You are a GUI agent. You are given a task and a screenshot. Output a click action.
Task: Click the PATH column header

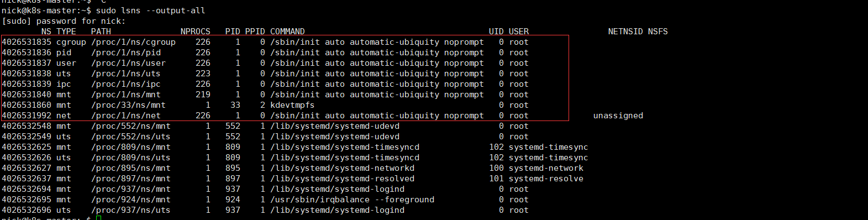[x=101, y=32]
